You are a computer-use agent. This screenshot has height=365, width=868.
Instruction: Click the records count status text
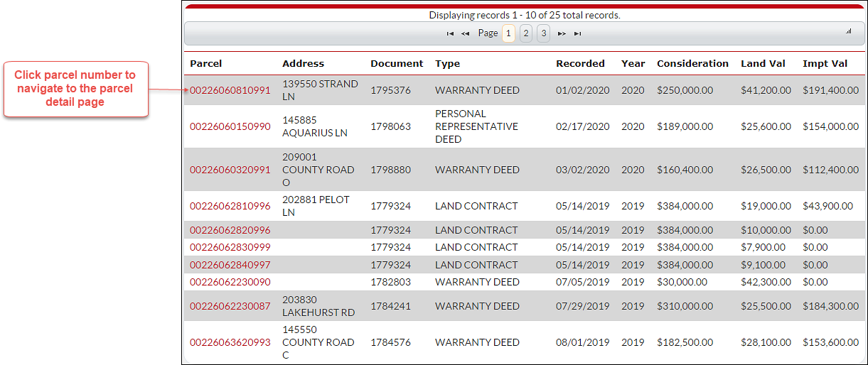pos(525,15)
